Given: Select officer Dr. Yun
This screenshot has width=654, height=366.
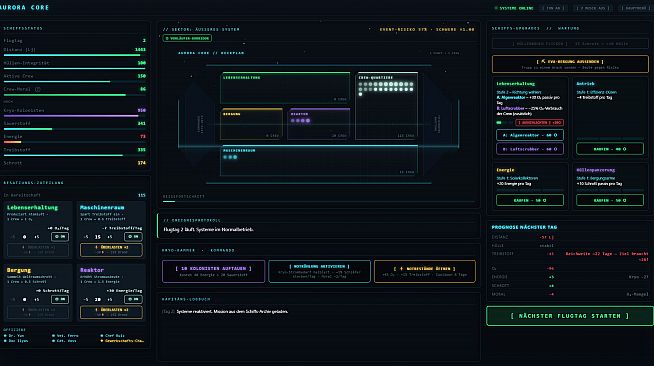Looking at the screenshot, I should 14,336.
